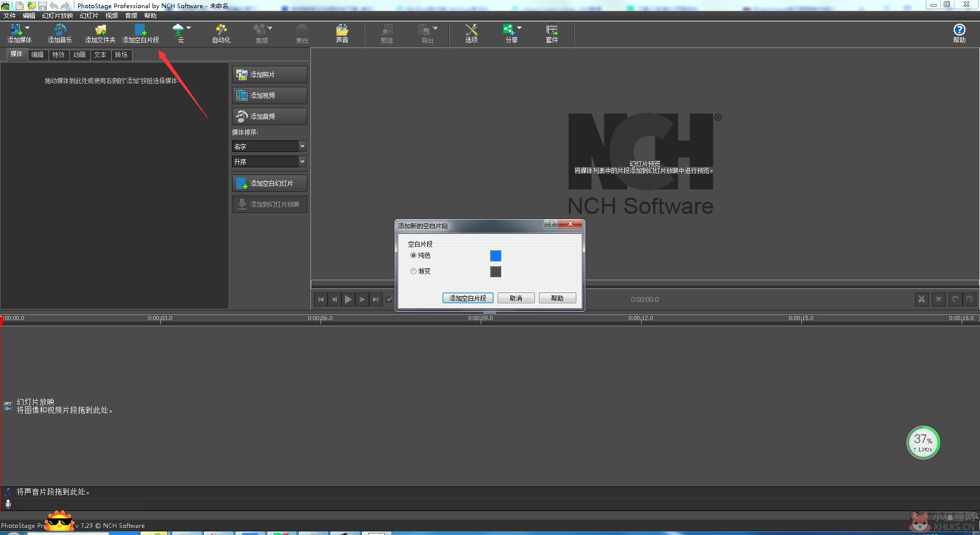Screen dimensions: 980x535
Task: Open the 升序 sort order dropdown
Action: [x=269, y=161]
